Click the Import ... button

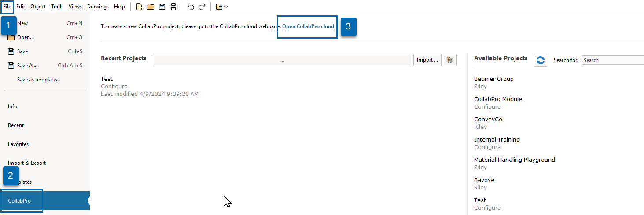[x=427, y=60]
